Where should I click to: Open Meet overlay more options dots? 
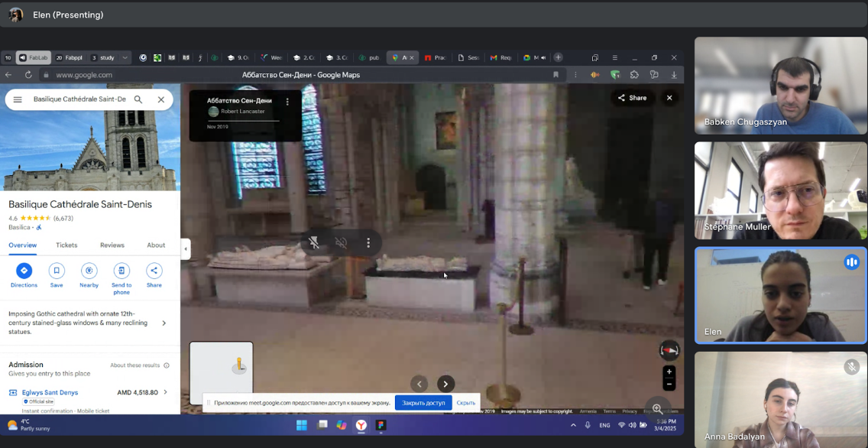[x=368, y=242]
